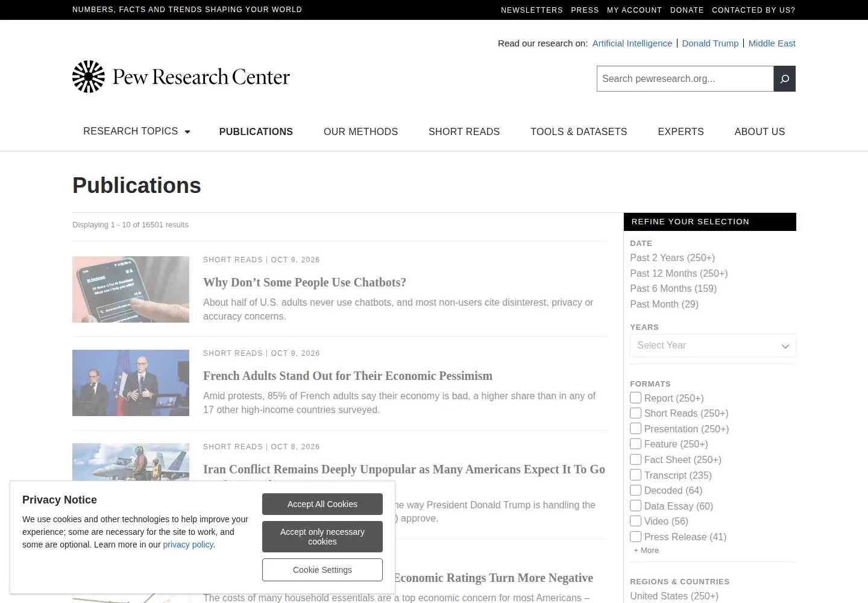Enable the Presentation format filter
This screenshot has width=868, height=603.
coord(635,429)
